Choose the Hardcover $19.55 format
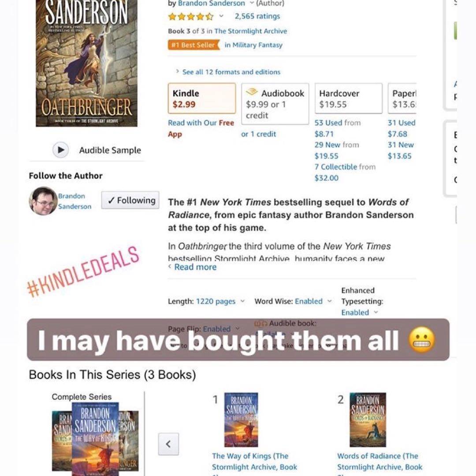This screenshot has width=476, height=476. click(349, 98)
